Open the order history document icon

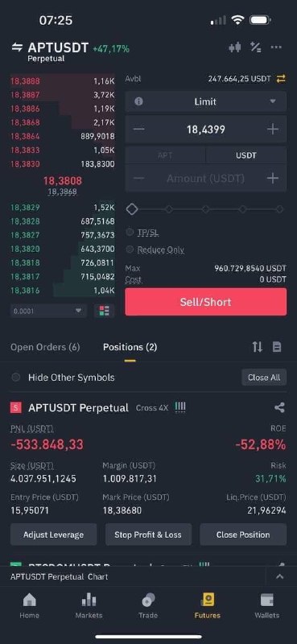pos(277,347)
